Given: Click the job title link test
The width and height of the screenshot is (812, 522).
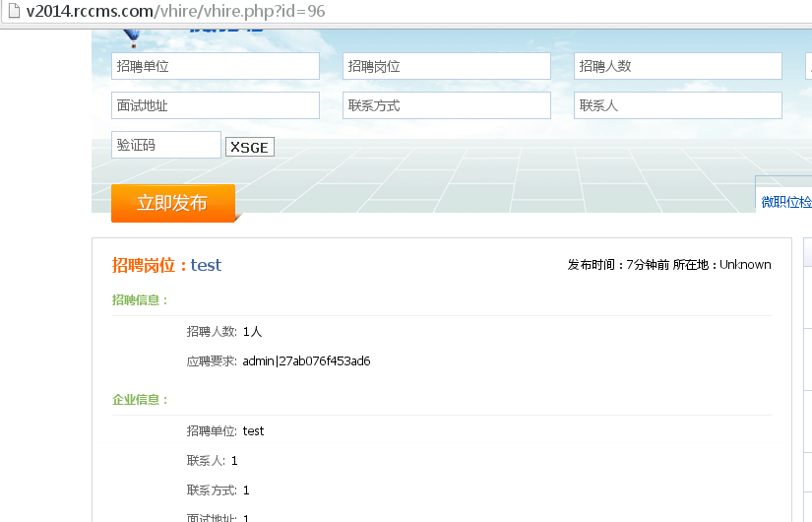Looking at the screenshot, I should (x=206, y=265).
